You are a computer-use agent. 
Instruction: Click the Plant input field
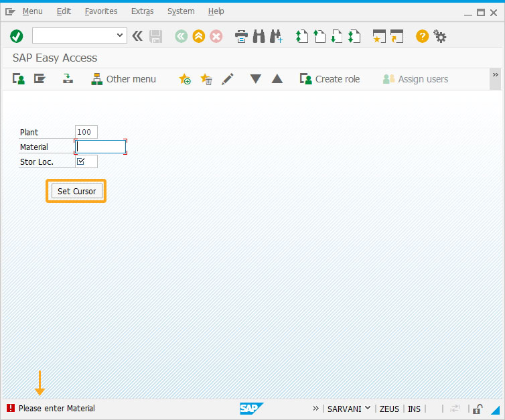click(86, 132)
